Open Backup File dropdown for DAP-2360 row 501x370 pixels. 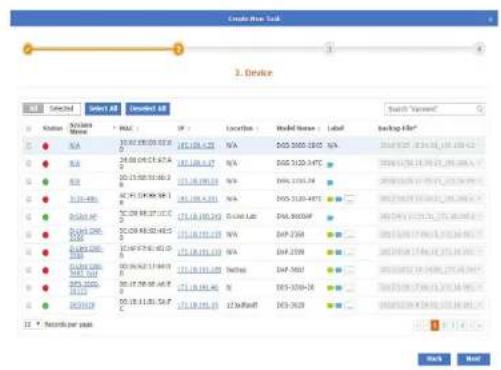tap(431, 235)
